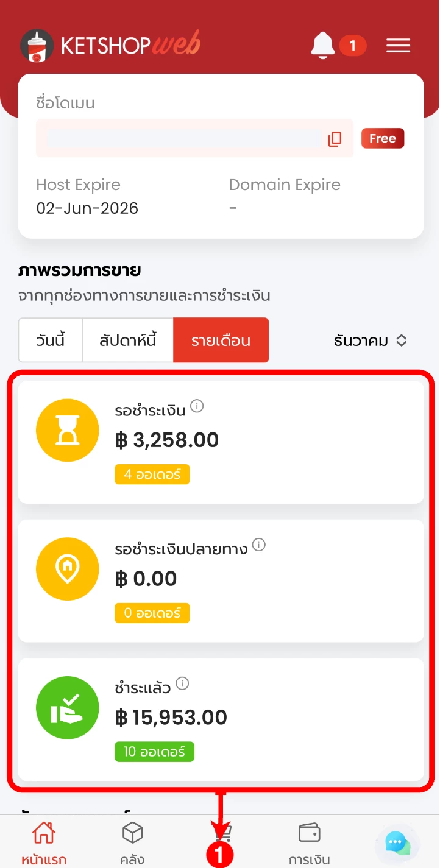Viewport: 440px width, 868px height.
Task: Go to หน้าแรก tab
Action: 44,842
